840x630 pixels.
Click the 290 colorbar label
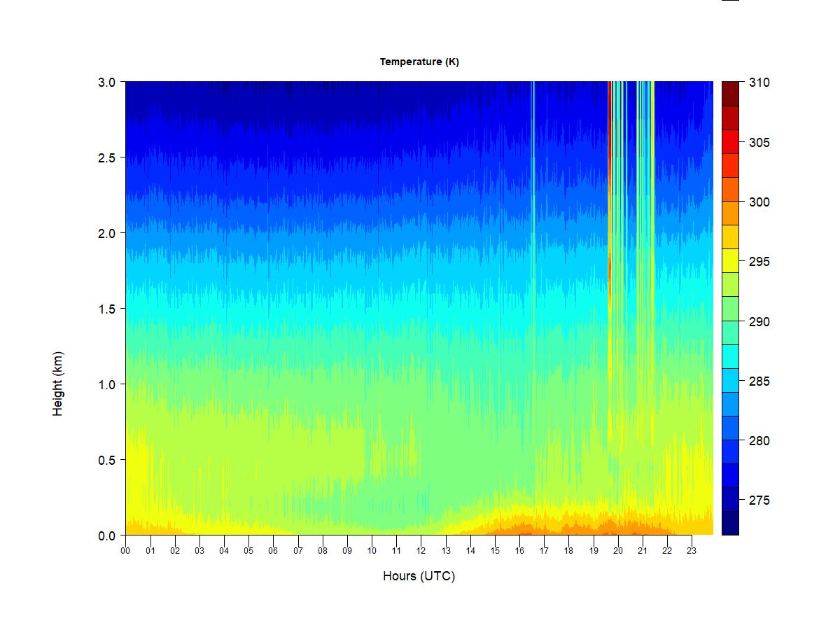coord(759,322)
